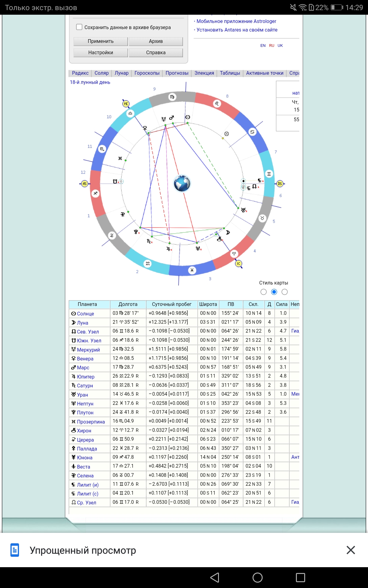The image size is (368, 588).
Task: Click the Earth globe in chart center
Action: pos(182,183)
